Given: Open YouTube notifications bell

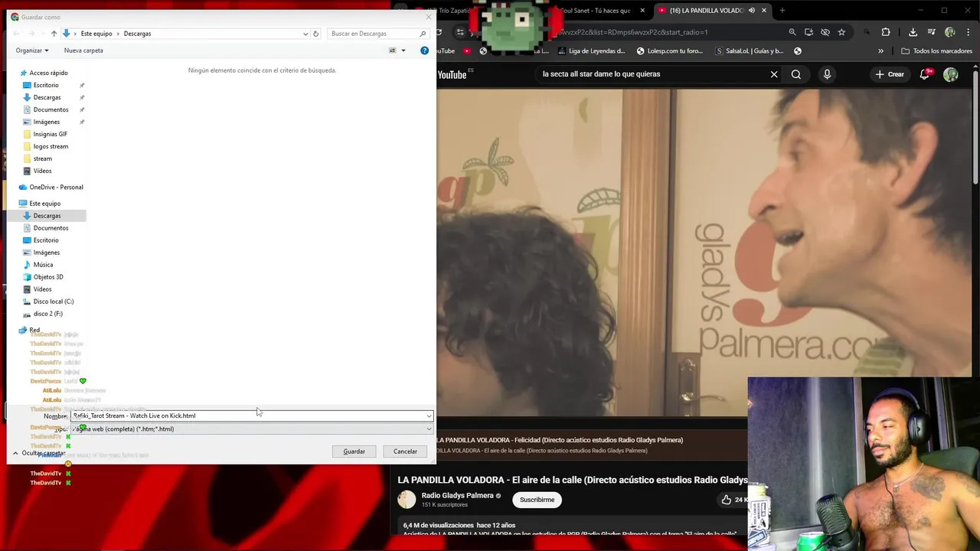Looking at the screenshot, I should 925,74.
